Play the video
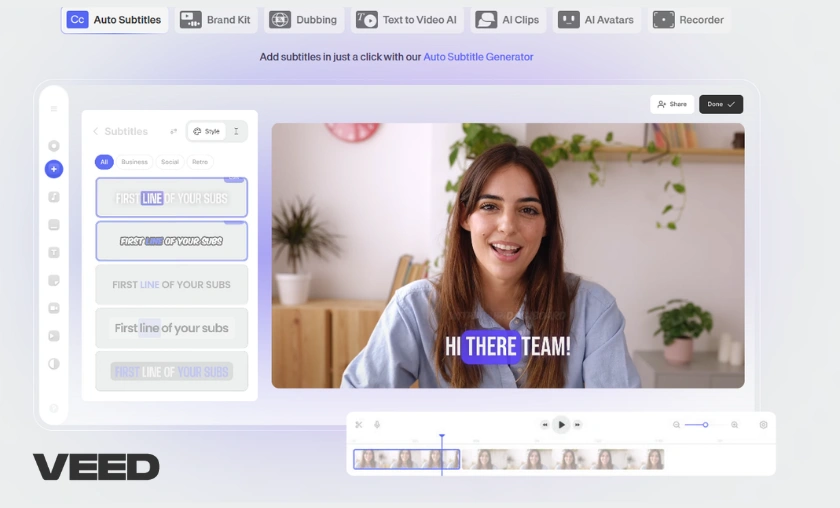Screen dimensions: 840x508 [561, 424]
